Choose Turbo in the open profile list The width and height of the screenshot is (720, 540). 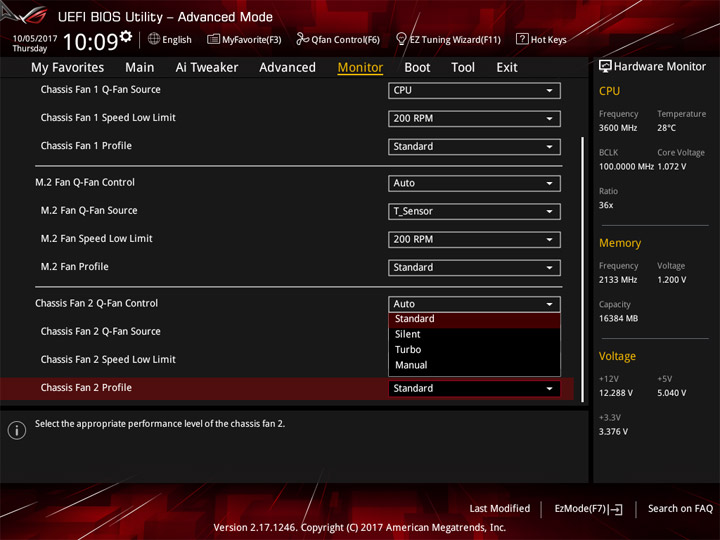tap(474, 350)
